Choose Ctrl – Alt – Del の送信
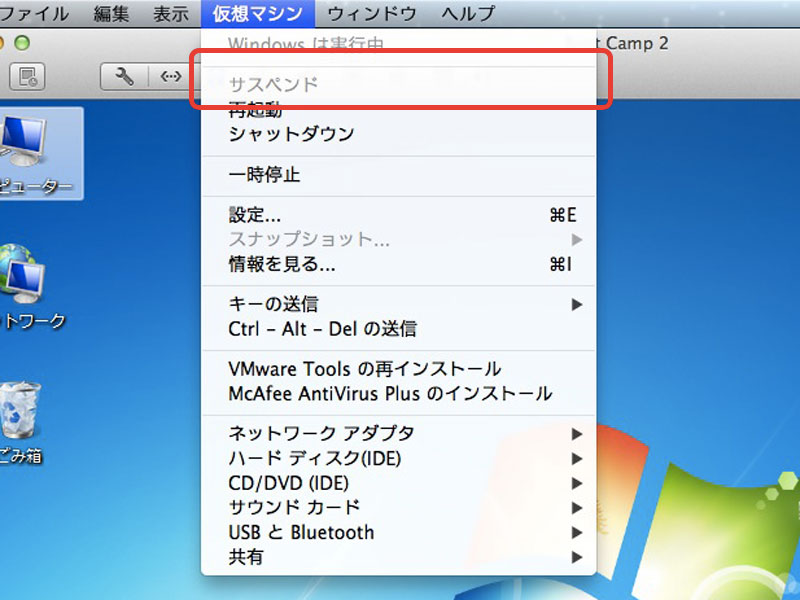800x600 pixels. click(x=398, y=329)
